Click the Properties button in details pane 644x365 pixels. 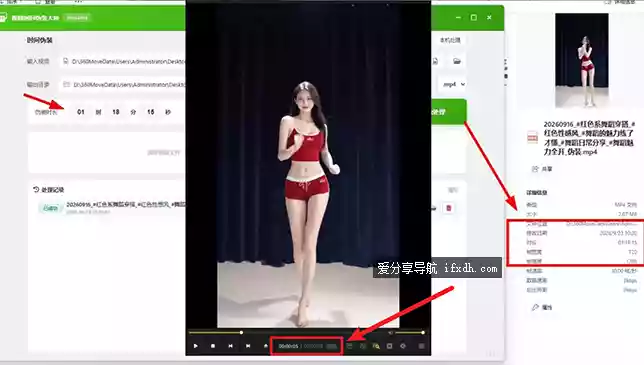point(542,307)
